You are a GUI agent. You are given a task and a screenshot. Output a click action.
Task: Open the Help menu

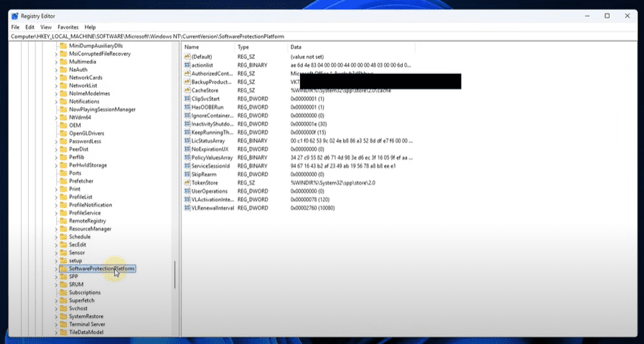click(x=90, y=27)
